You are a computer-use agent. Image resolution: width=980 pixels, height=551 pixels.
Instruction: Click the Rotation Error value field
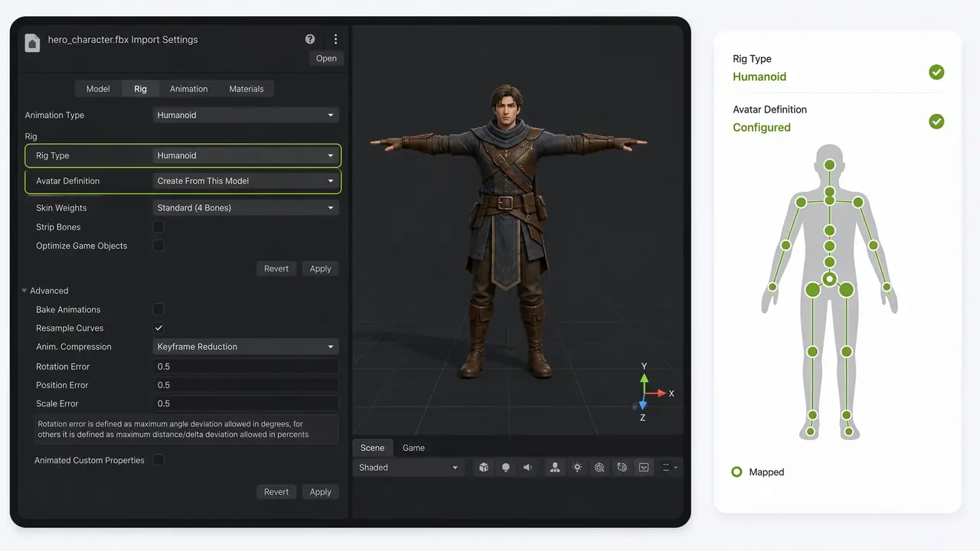246,367
